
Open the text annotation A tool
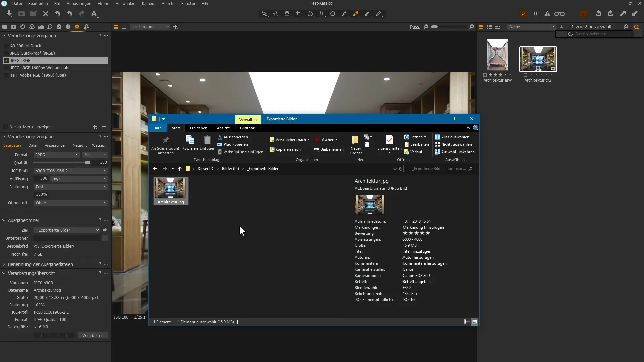tap(94, 14)
